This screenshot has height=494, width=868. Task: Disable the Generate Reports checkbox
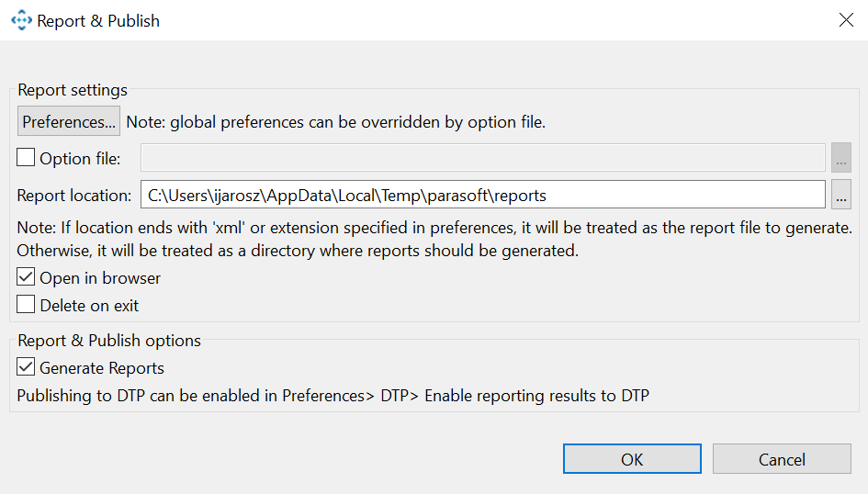point(26,366)
